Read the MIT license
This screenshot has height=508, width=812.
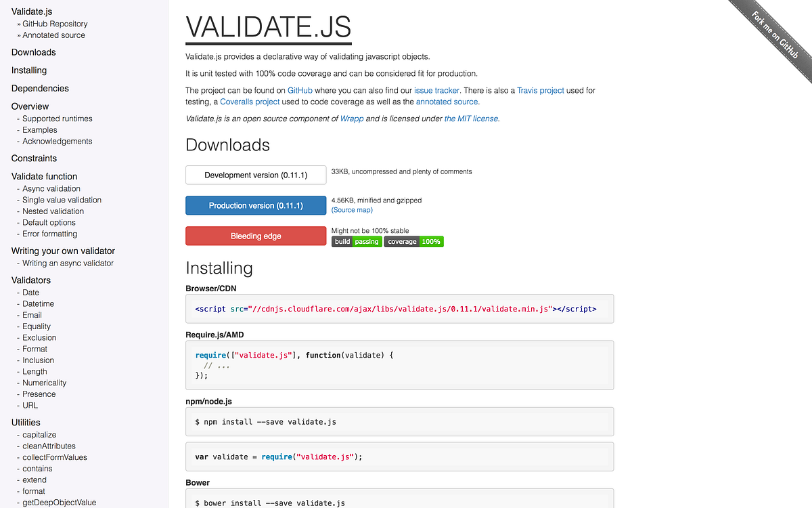coord(471,118)
